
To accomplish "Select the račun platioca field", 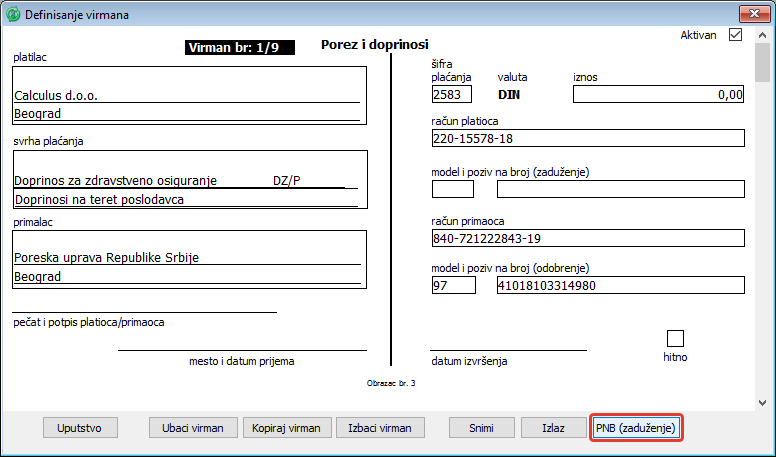I will [588, 138].
